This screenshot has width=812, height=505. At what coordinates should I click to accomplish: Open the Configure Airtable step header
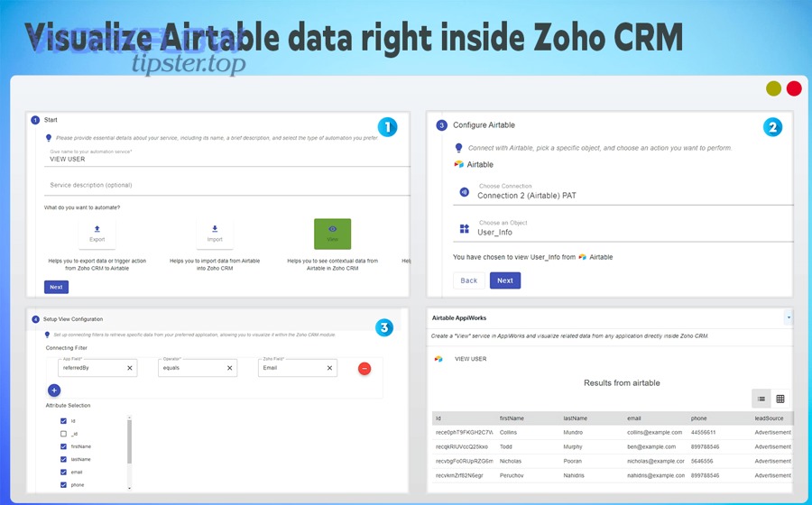475,125
